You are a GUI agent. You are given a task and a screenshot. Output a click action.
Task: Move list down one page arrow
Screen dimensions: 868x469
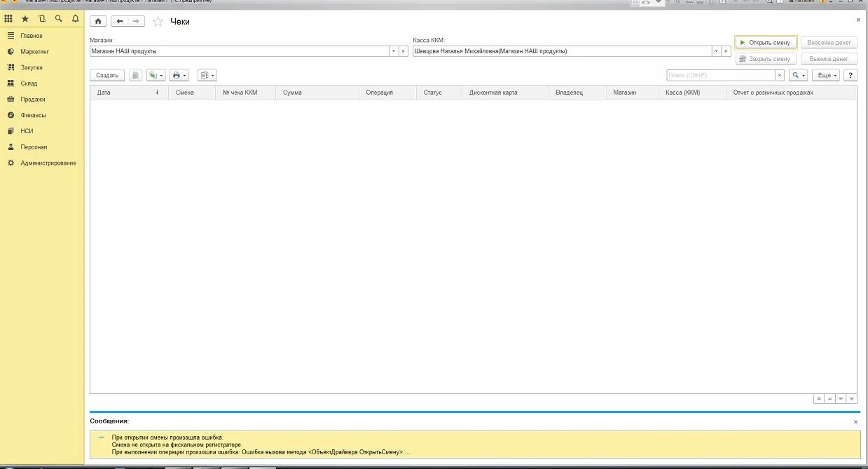841,398
